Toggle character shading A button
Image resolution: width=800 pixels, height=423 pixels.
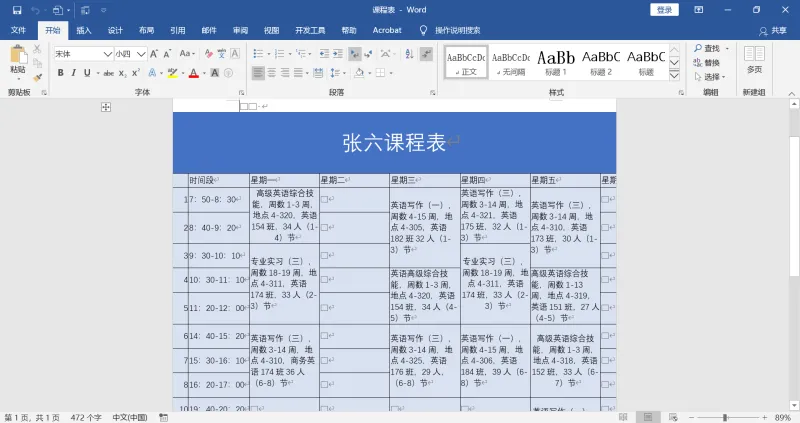[215, 73]
